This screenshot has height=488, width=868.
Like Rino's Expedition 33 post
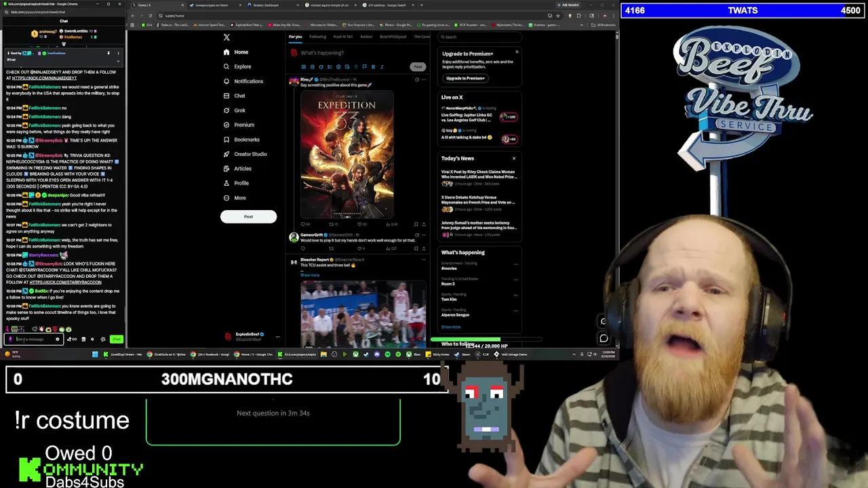click(361, 224)
